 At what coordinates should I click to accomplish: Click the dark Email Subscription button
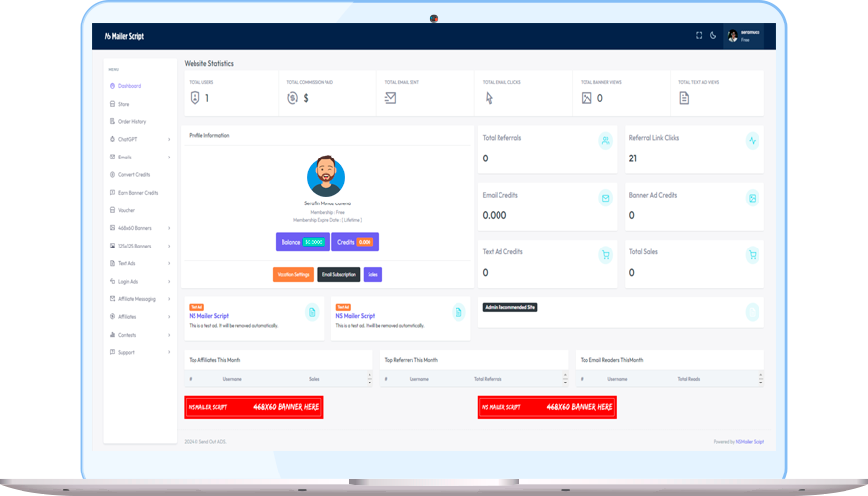tap(338, 275)
